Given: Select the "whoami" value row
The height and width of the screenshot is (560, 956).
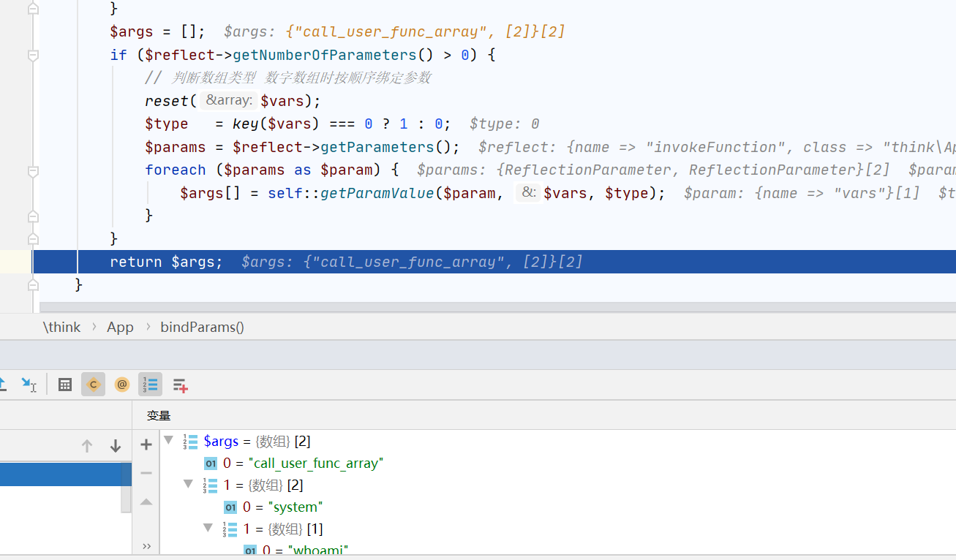Looking at the screenshot, I should (557, 549).
